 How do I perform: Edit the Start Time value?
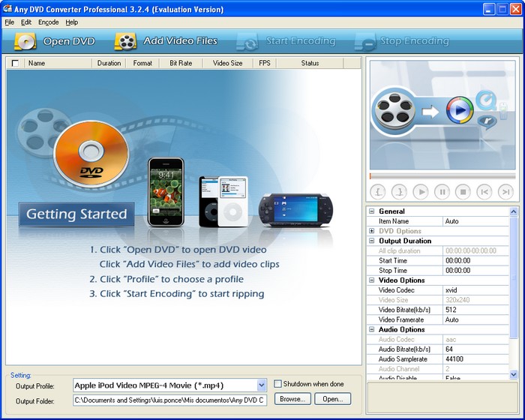click(475, 260)
